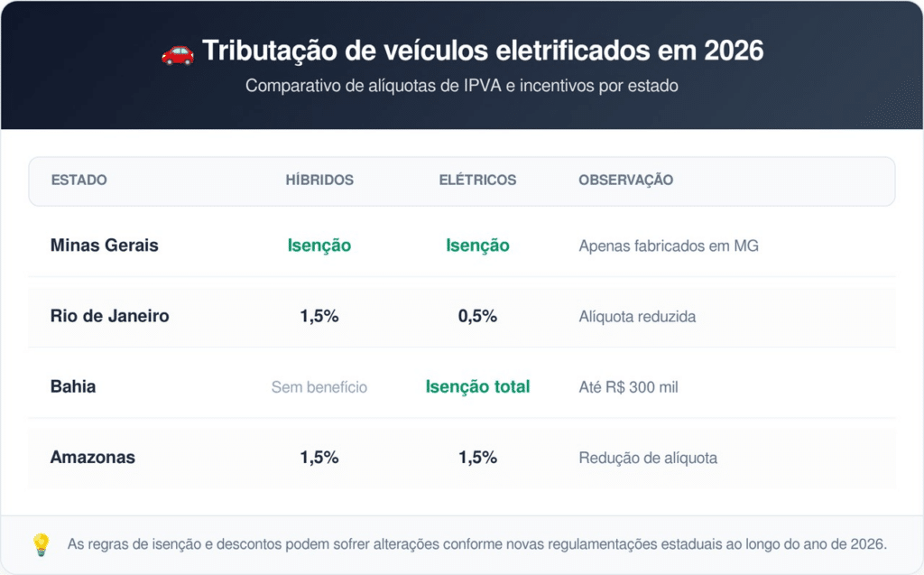Screen dimensions: 924x575
Task: Click the footer disclaimer about regras de isenção
Action: click(x=477, y=544)
